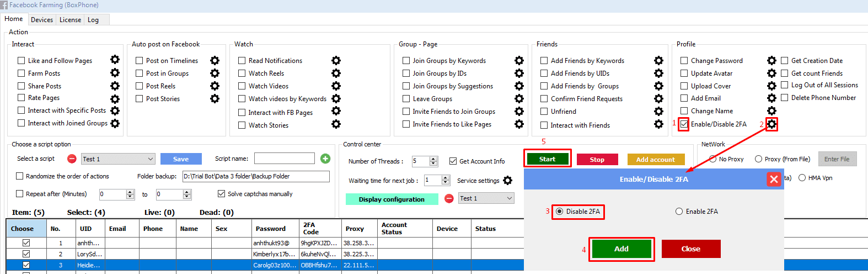Click the red Stop button
Viewport: 868px width, 274px height.
click(x=597, y=160)
